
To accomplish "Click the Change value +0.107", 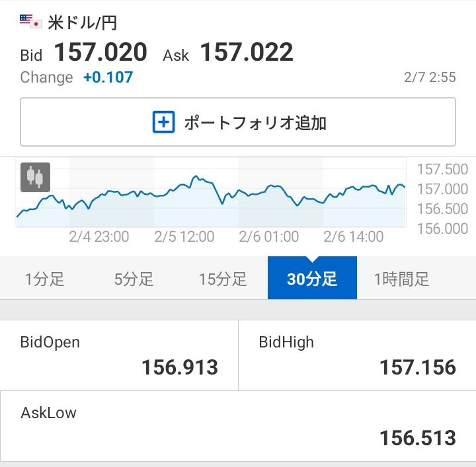I will (108, 77).
